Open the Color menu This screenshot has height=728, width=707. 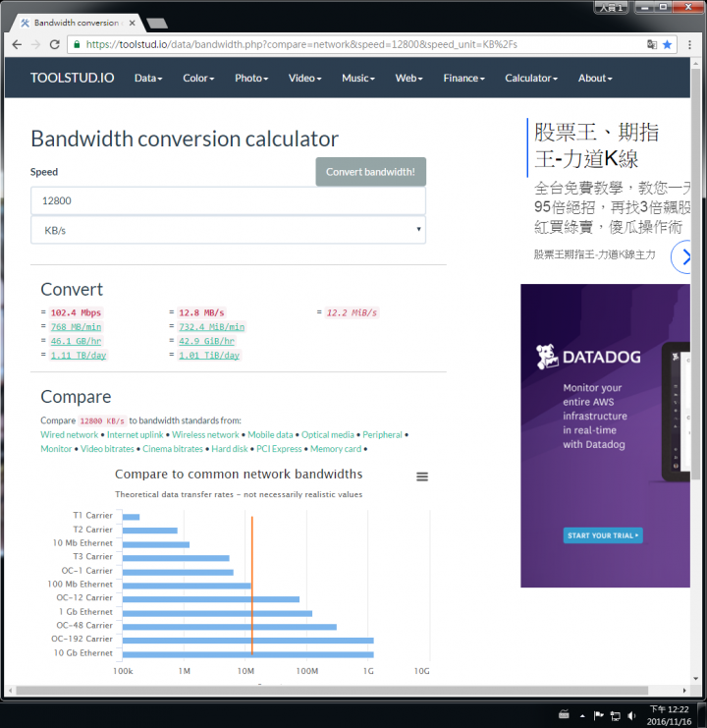(x=198, y=78)
